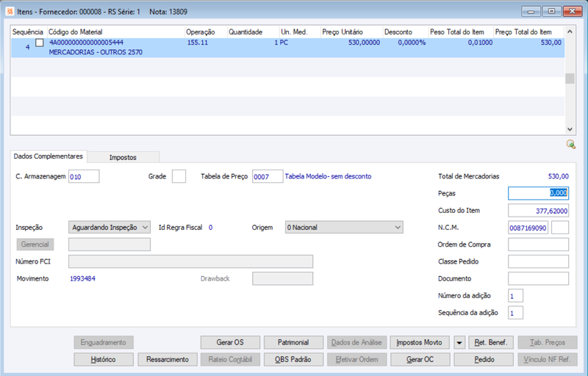Open the Inspeção dropdown

pyautogui.click(x=110, y=228)
